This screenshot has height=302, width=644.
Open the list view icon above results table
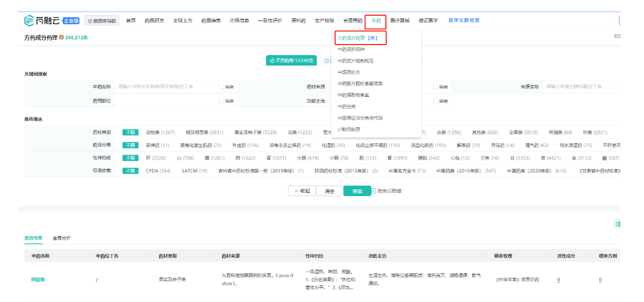click(618, 224)
